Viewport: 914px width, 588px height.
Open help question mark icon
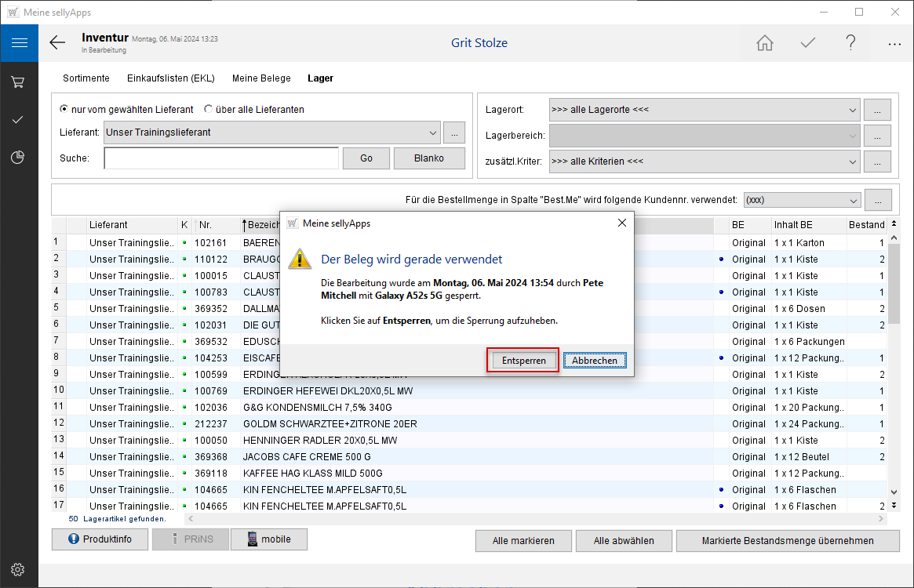850,43
